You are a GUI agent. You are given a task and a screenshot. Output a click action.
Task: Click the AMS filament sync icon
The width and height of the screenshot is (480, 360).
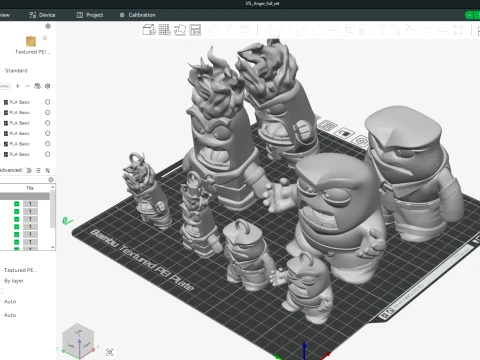[37, 86]
